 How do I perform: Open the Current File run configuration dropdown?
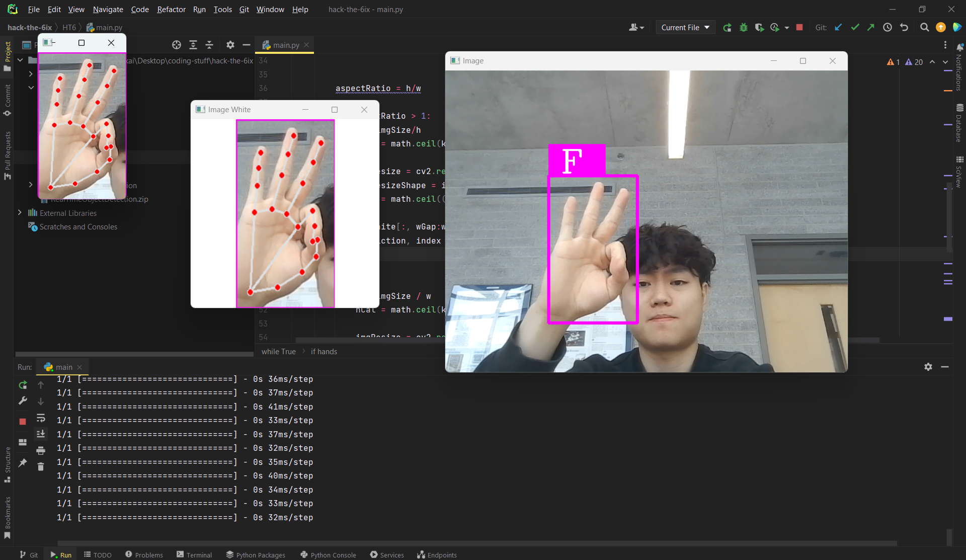685,28
